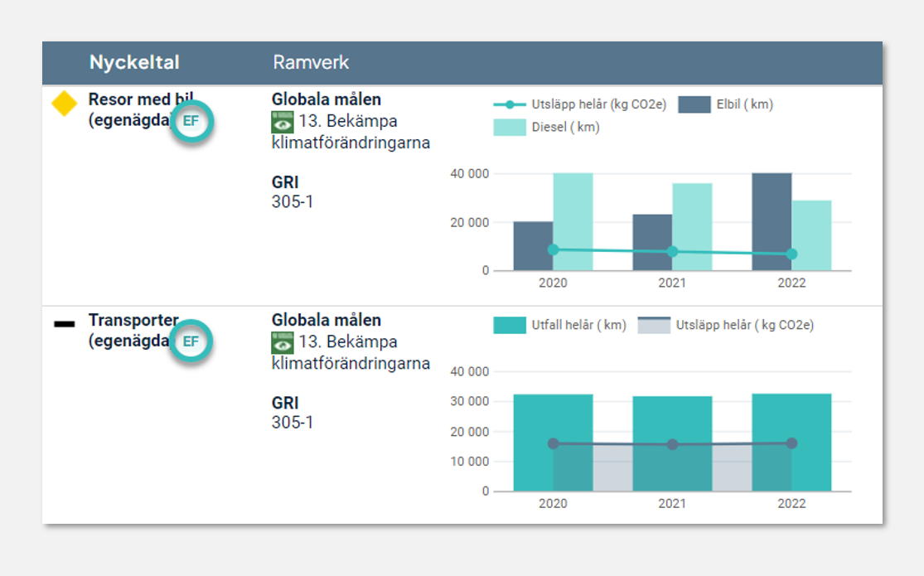Open the Resor med bil (egenägda) key figure
Image resolution: width=924 pixels, height=576 pixels.
click(133, 110)
